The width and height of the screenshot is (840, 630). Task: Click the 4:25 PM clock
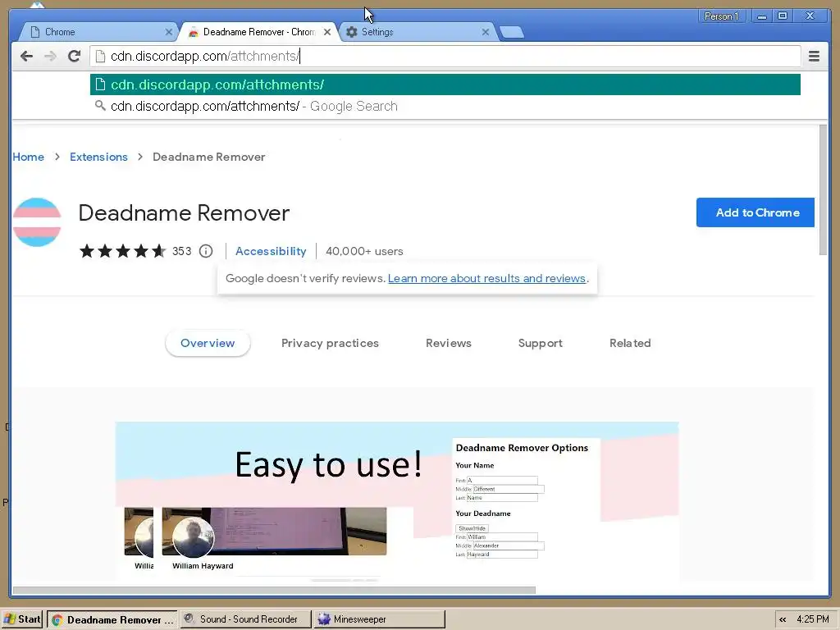click(813, 619)
